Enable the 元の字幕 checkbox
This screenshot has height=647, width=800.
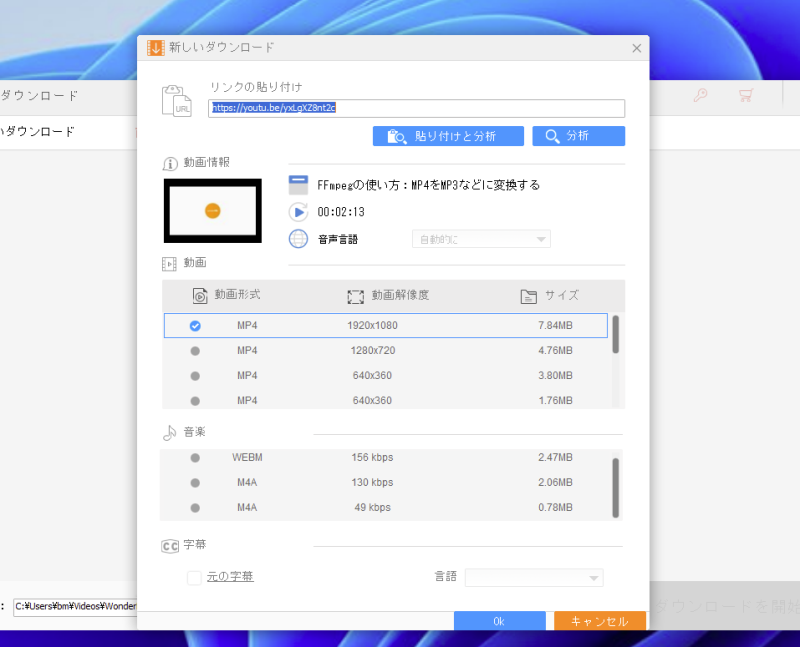click(194, 577)
